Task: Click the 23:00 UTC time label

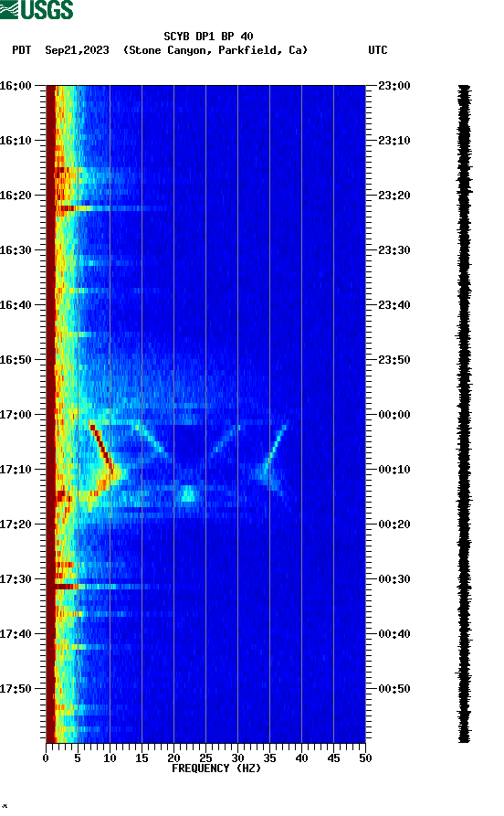Action: coord(394,85)
